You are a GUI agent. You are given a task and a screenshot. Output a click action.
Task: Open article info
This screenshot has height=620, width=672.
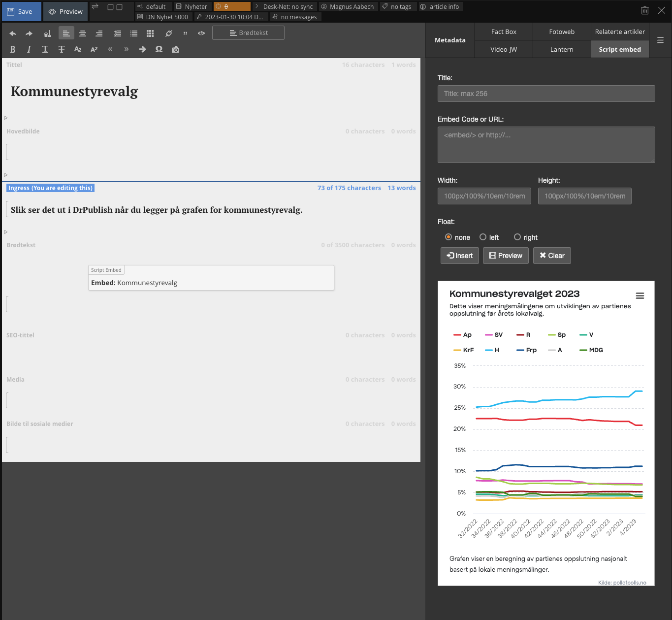(440, 6)
